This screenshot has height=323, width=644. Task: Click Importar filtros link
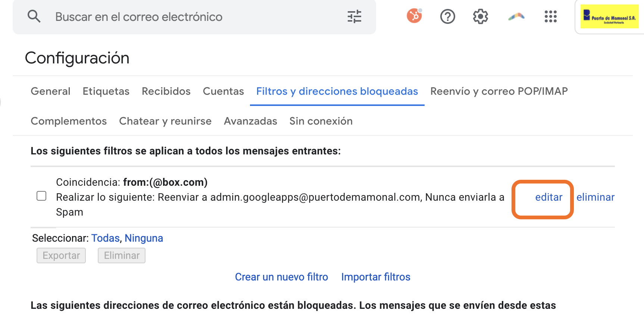(x=376, y=277)
